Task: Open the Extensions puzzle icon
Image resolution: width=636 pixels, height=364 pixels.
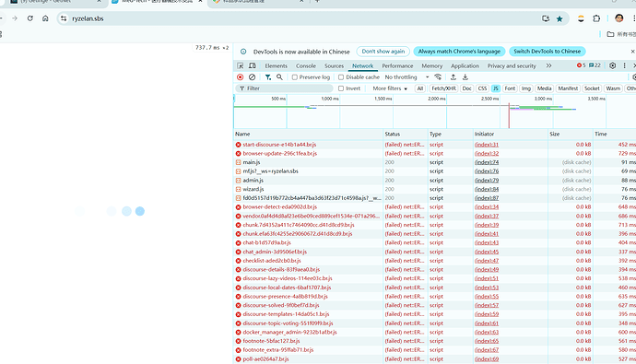Action: pyautogui.click(x=596, y=18)
